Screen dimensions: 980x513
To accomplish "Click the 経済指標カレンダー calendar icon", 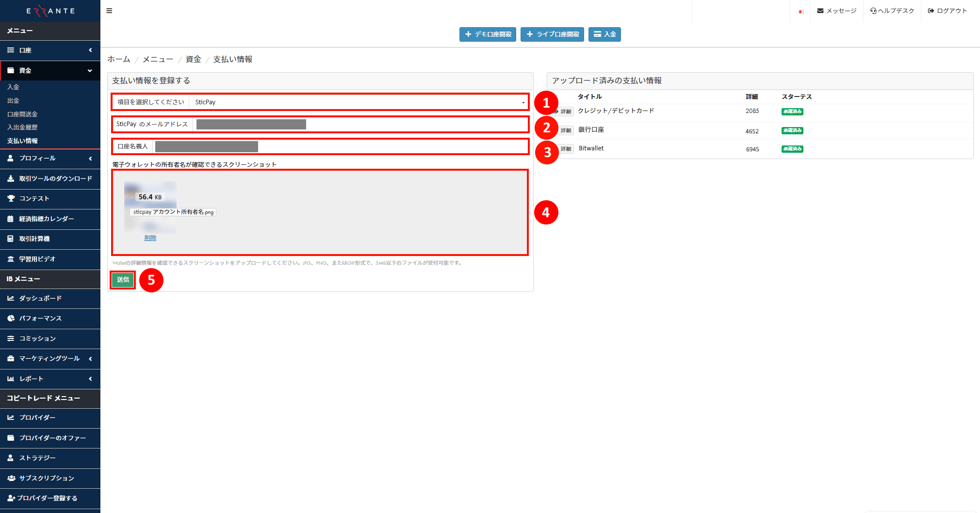I will click(x=11, y=219).
